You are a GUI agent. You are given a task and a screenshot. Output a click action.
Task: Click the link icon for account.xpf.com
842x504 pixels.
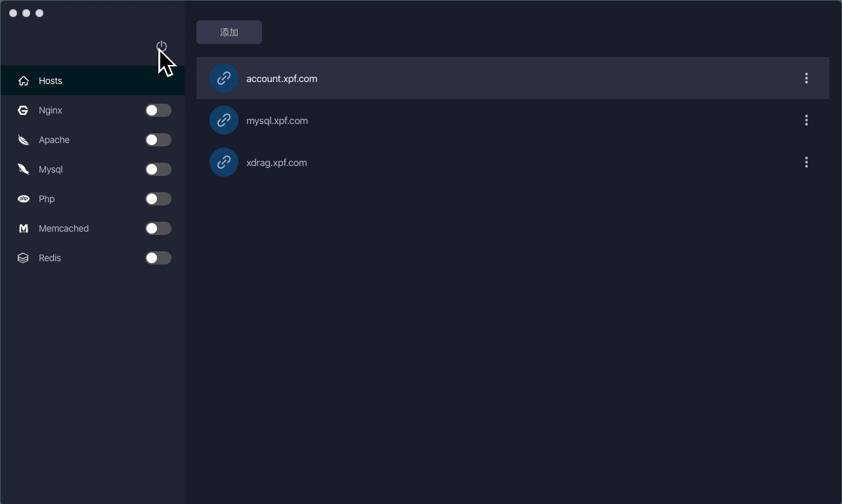[224, 77]
